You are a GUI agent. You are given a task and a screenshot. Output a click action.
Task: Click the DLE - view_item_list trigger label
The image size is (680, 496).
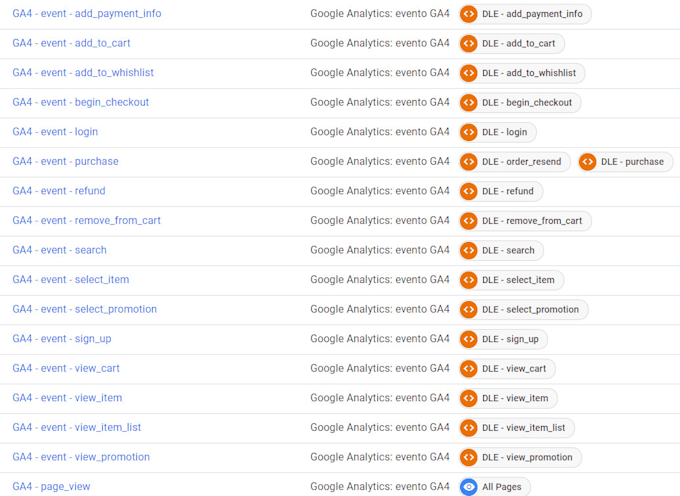click(x=524, y=427)
